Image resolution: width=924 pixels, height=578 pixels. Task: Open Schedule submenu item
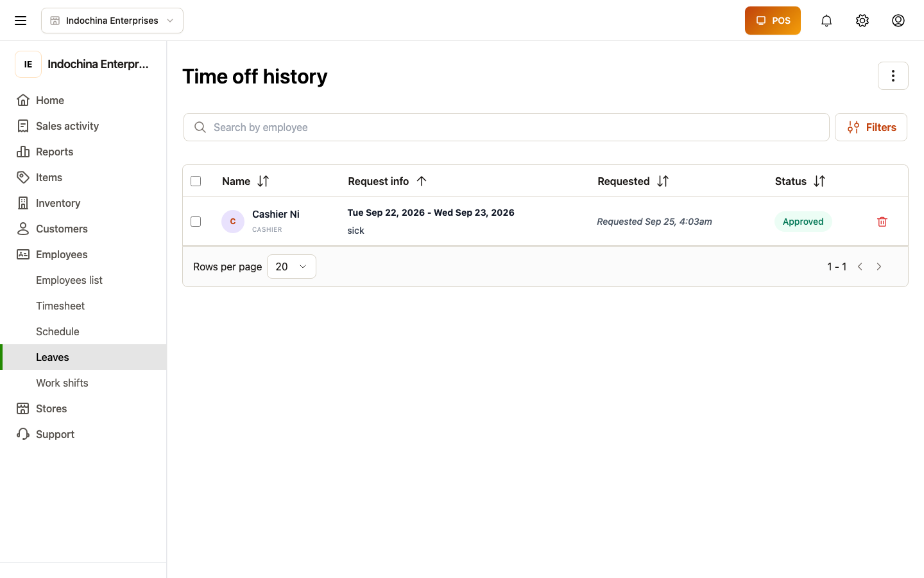83,331
